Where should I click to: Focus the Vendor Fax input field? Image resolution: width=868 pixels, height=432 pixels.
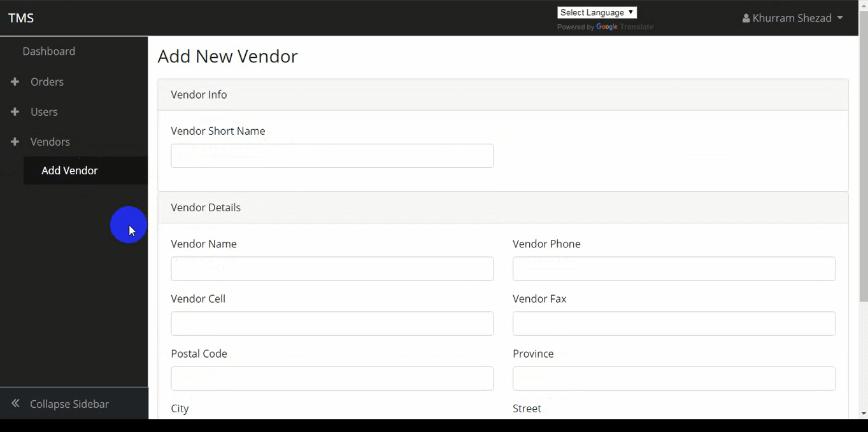[674, 323]
